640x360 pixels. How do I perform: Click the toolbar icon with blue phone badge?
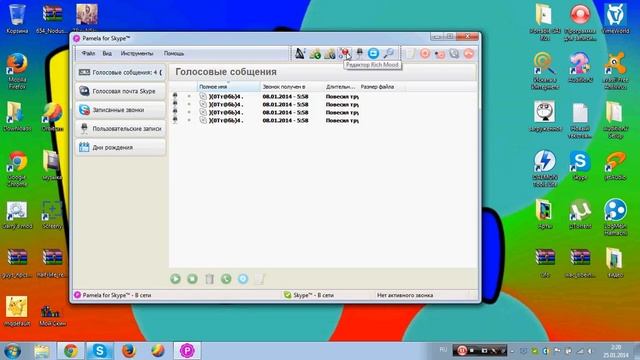330,53
